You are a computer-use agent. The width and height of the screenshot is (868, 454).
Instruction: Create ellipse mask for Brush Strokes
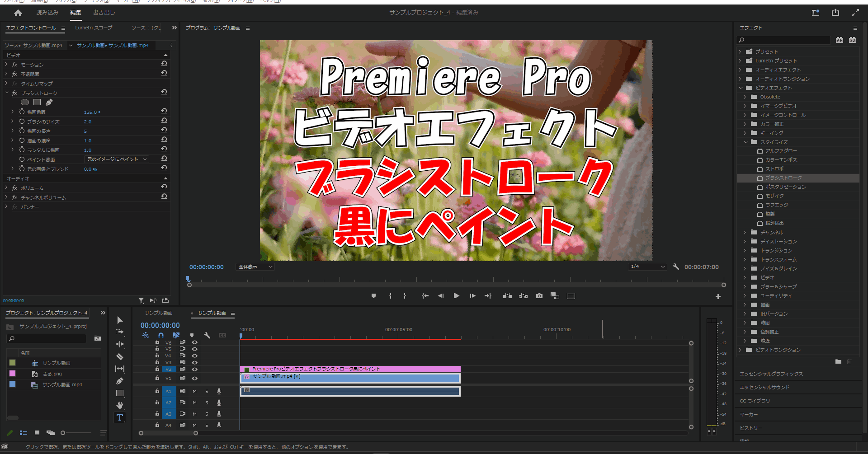click(x=25, y=103)
